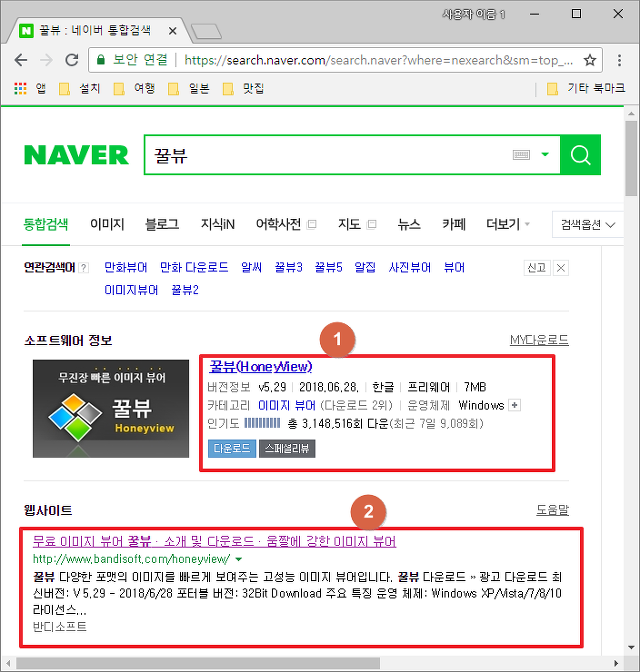Click the vertical scrollbar down arrow
The width and height of the screenshot is (640, 672).
(631, 648)
